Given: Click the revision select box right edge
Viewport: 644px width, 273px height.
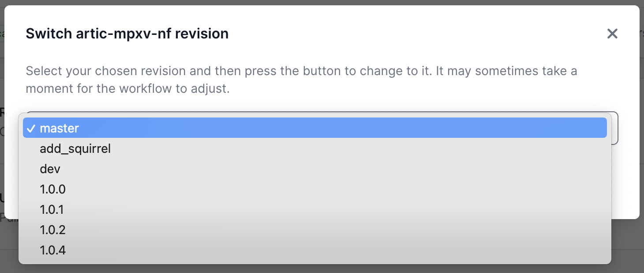Looking at the screenshot, I should [614, 128].
